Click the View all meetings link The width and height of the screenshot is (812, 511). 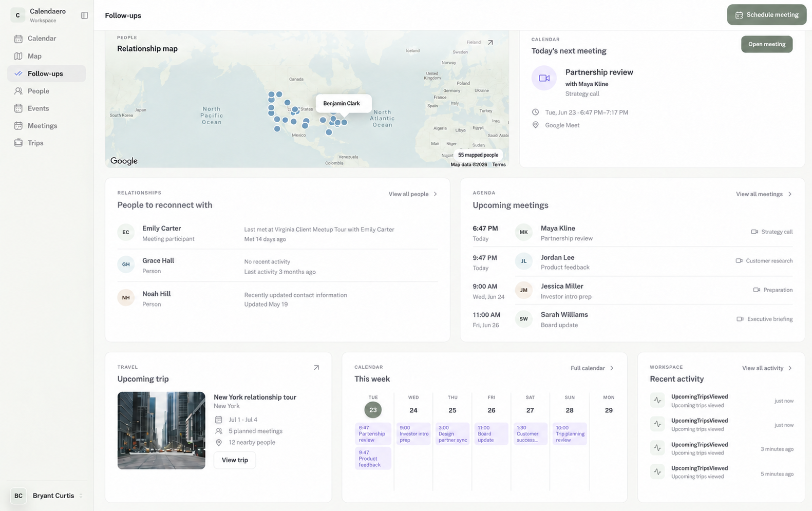[764, 194]
